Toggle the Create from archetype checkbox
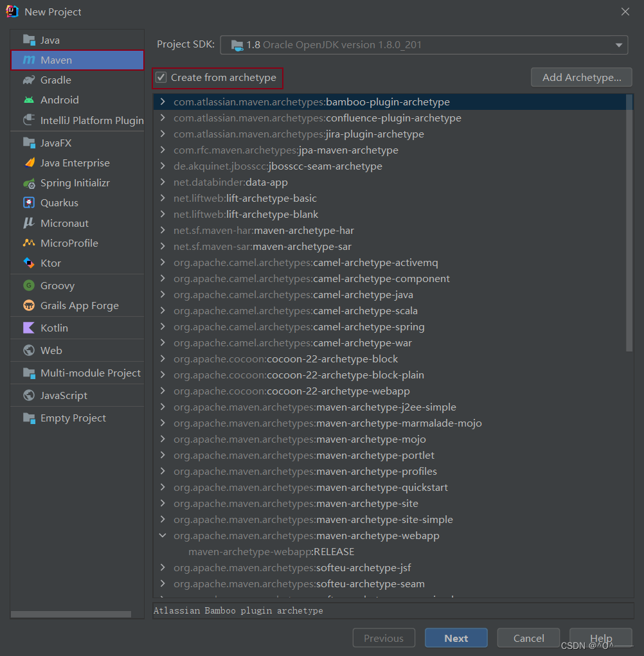The height and width of the screenshot is (656, 644). pos(161,77)
